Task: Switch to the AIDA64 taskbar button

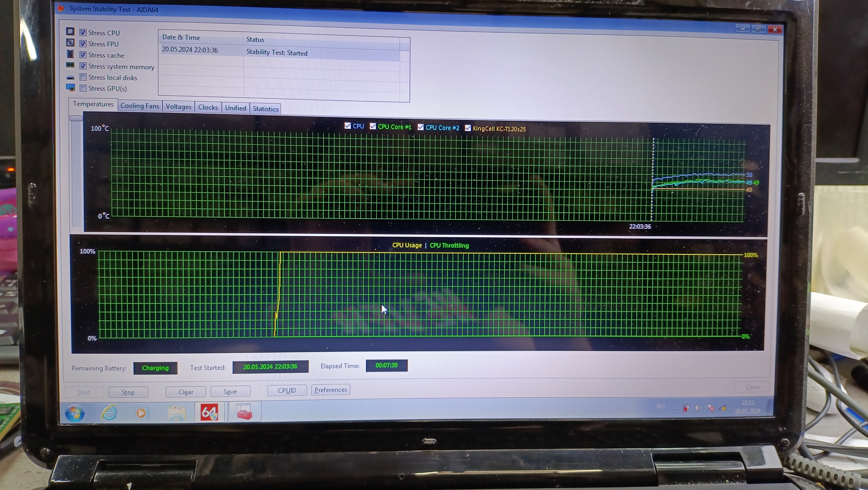Action: (209, 412)
